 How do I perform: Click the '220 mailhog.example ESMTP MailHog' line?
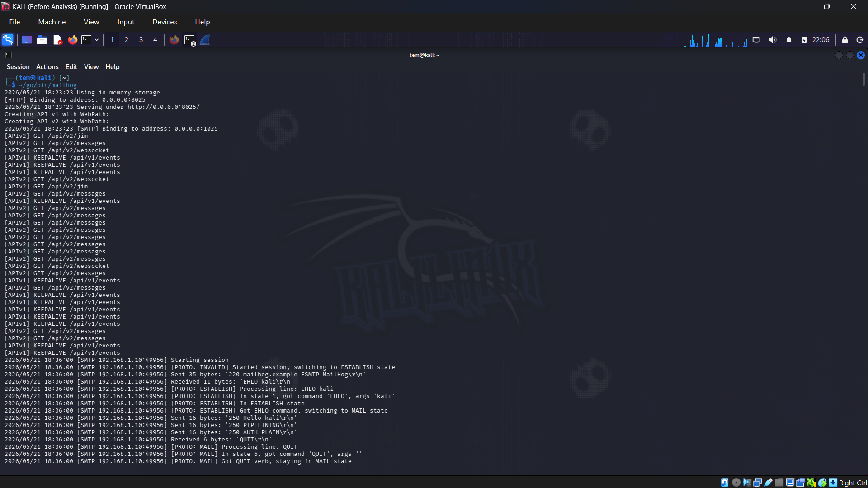(185, 375)
